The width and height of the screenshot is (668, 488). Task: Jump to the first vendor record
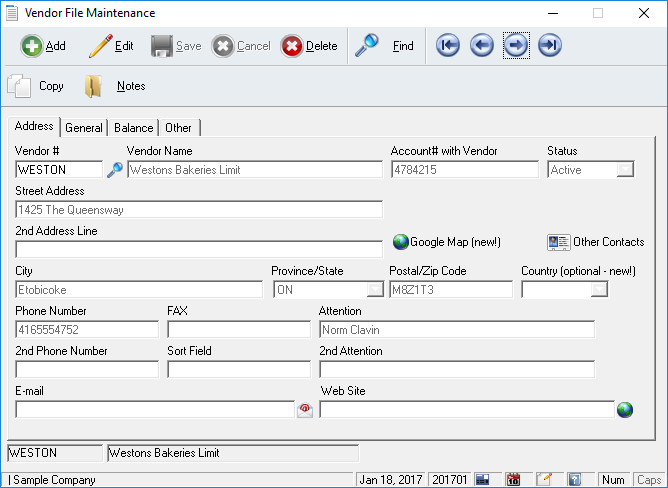click(448, 46)
